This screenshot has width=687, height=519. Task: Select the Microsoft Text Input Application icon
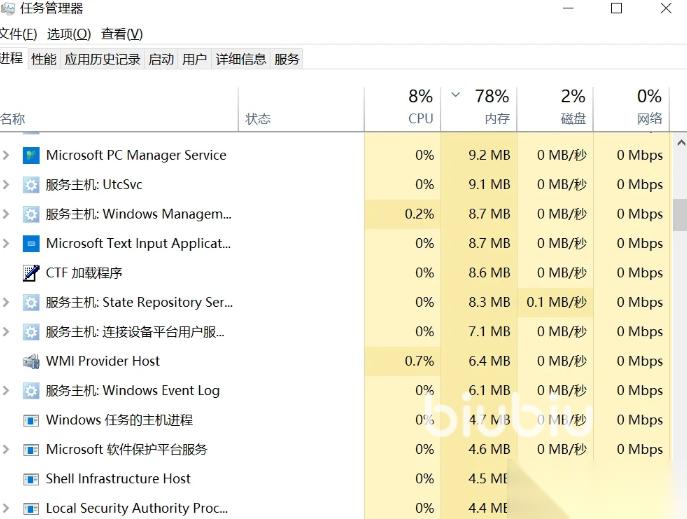coord(31,244)
